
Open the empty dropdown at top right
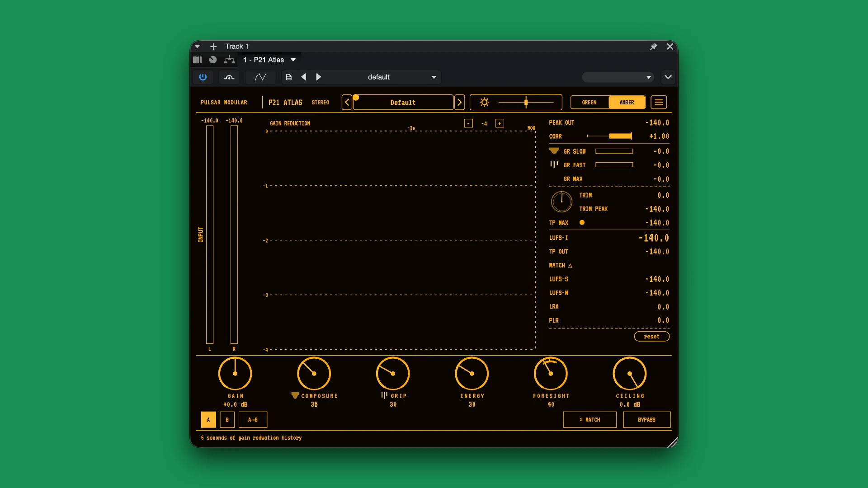[618, 77]
